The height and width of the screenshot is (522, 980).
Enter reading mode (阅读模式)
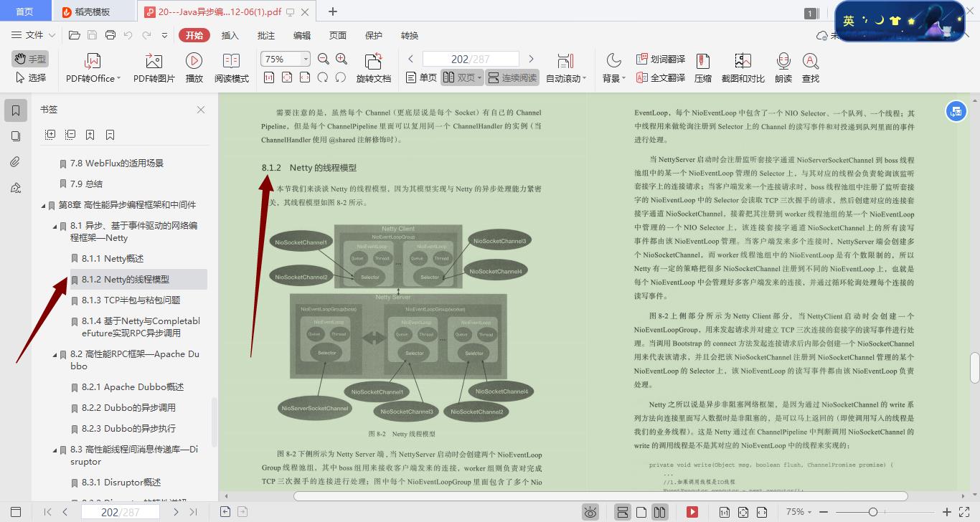[x=231, y=68]
